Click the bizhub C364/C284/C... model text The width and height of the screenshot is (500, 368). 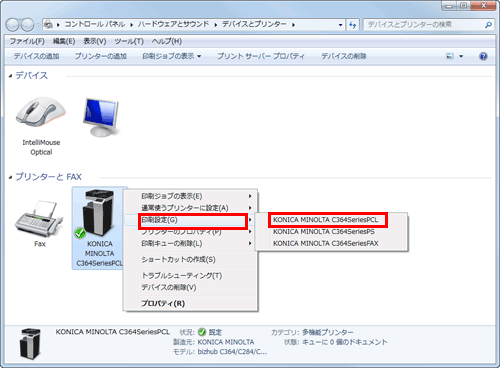point(232,352)
